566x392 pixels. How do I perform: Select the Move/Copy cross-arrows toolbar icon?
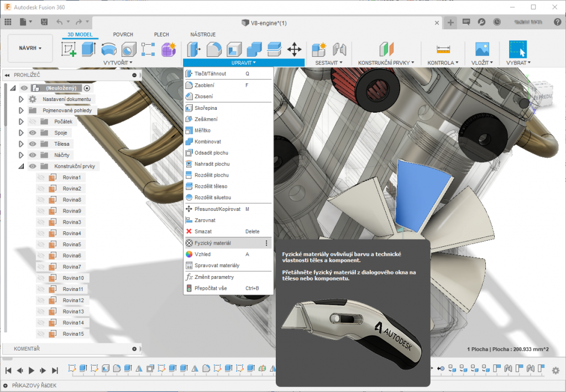294,50
